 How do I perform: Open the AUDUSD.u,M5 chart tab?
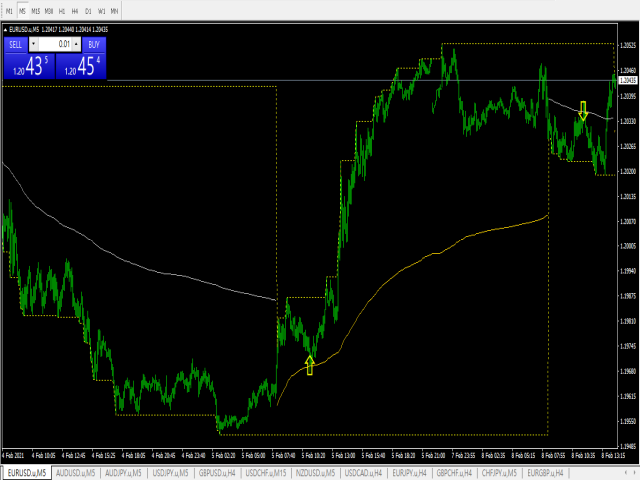coord(76,473)
